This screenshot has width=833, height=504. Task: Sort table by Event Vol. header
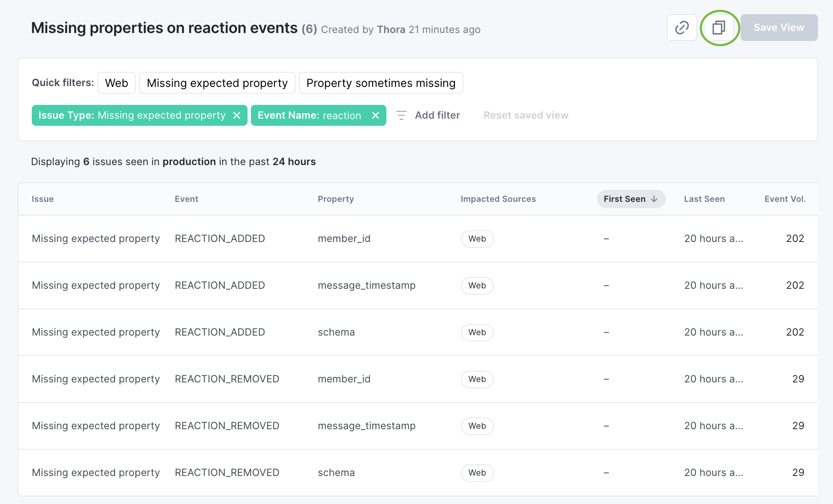pyautogui.click(x=785, y=199)
